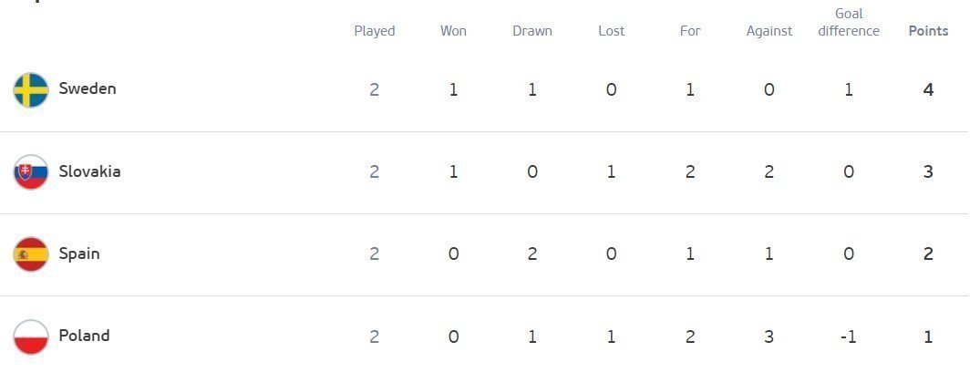Screen dimensions: 980x383
Task: Select the Against column header
Action: pyautogui.click(x=769, y=31)
